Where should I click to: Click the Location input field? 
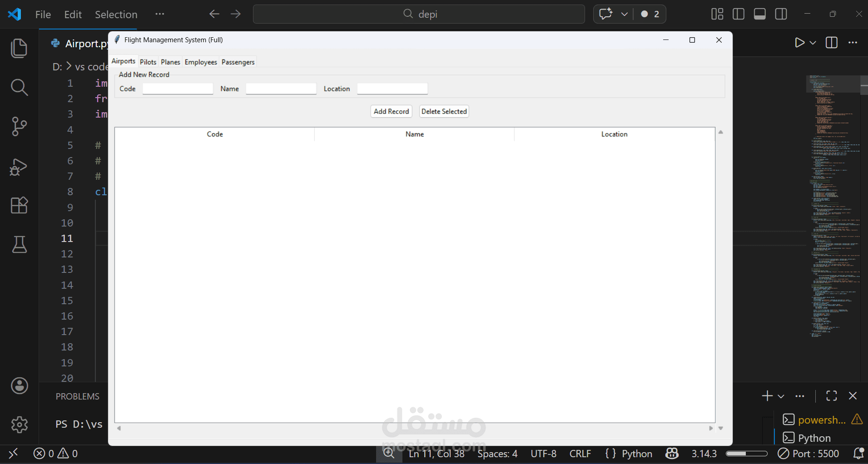click(x=392, y=89)
